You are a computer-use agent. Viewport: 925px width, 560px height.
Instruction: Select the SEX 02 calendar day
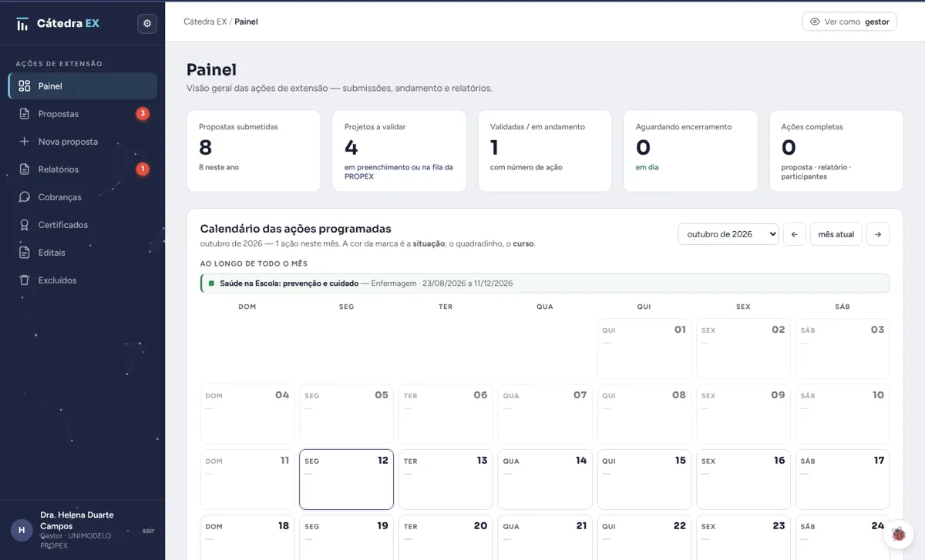743,349
